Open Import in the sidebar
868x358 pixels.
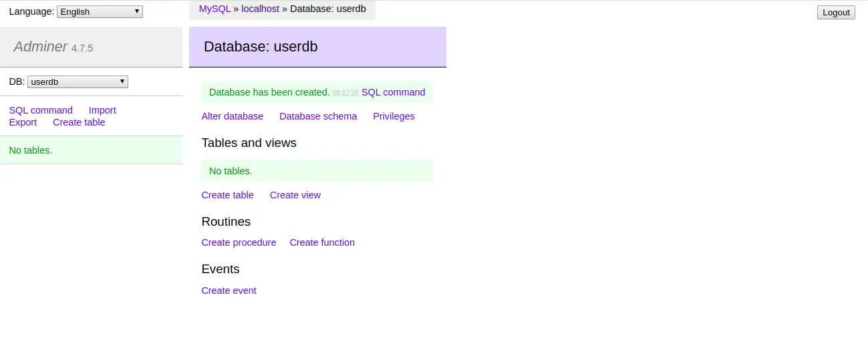tap(102, 110)
